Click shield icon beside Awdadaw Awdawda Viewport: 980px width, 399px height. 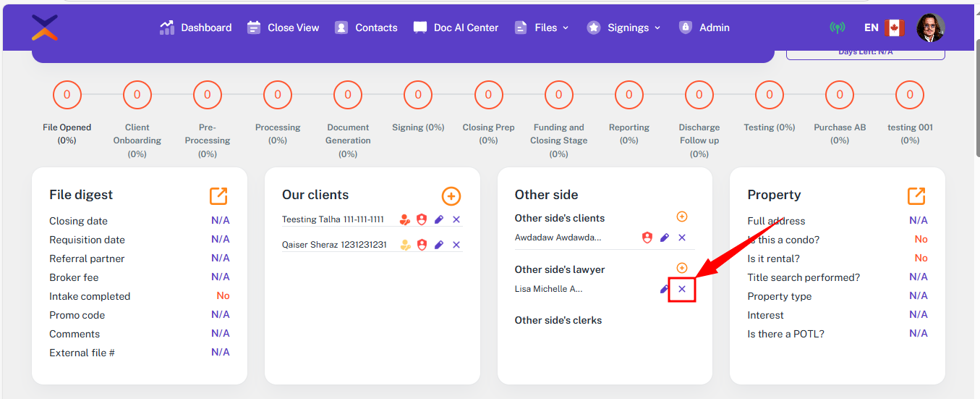pyautogui.click(x=647, y=238)
